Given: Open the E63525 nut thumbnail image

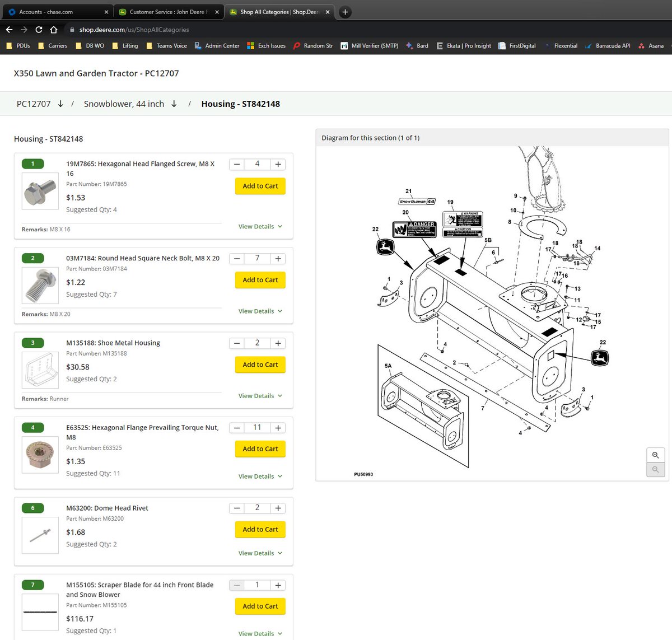Looking at the screenshot, I should (40, 455).
